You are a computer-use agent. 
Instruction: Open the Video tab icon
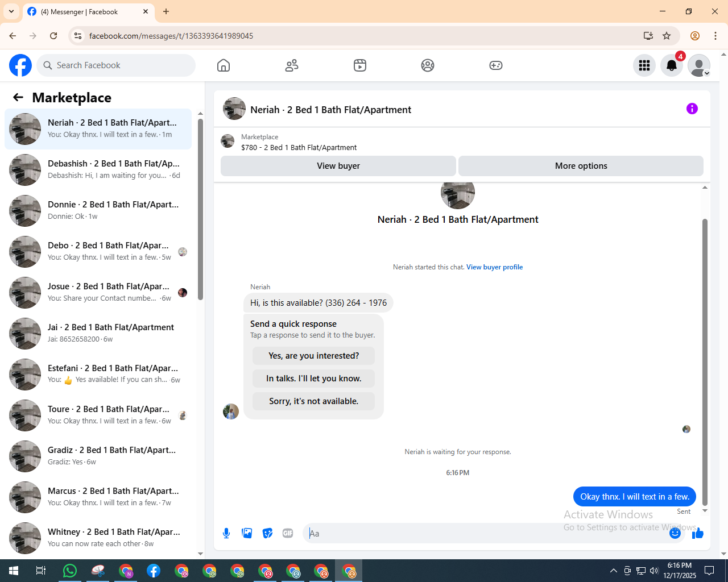pyautogui.click(x=360, y=65)
